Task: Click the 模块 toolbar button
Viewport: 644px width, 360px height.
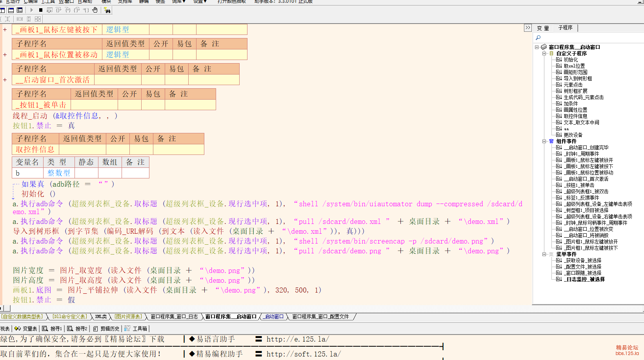Action: click(106, 2)
